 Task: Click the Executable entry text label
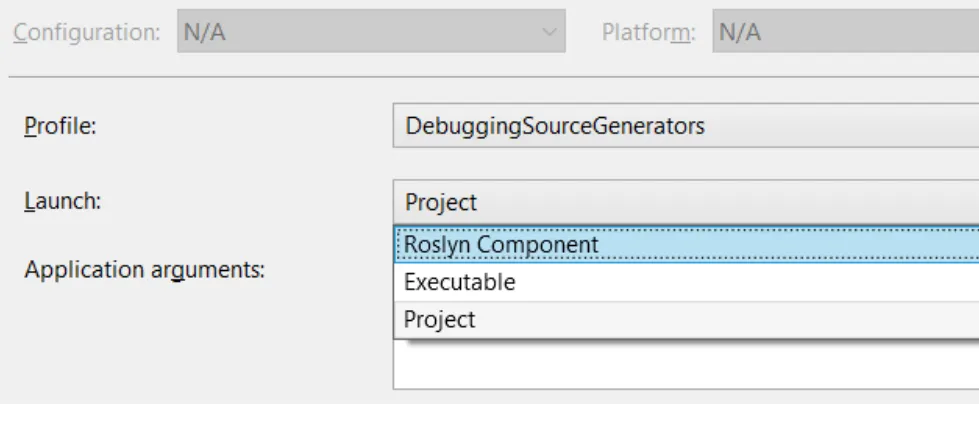click(x=459, y=282)
